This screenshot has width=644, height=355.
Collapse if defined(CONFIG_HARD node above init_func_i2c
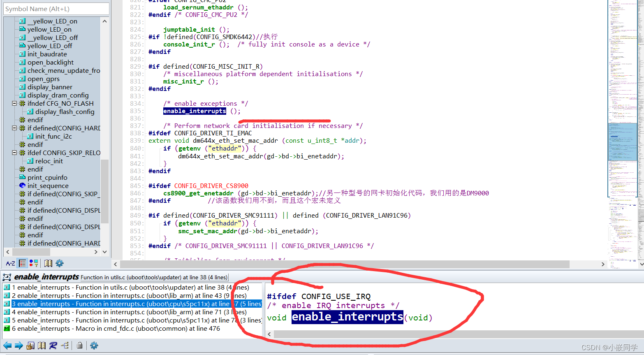pyautogui.click(x=14, y=128)
